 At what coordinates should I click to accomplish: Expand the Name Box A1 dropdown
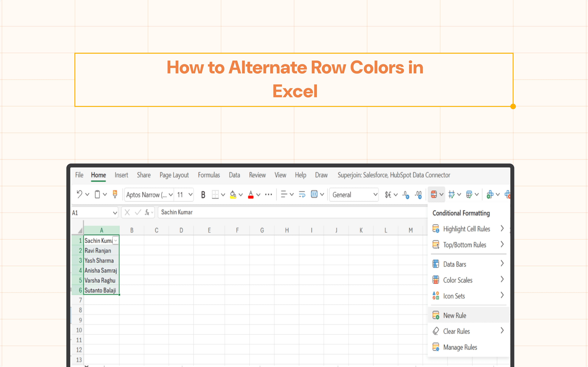115,213
